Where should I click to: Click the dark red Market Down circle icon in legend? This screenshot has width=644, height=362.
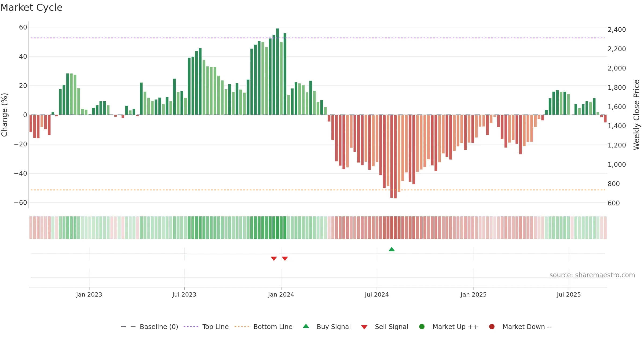click(x=492, y=327)
